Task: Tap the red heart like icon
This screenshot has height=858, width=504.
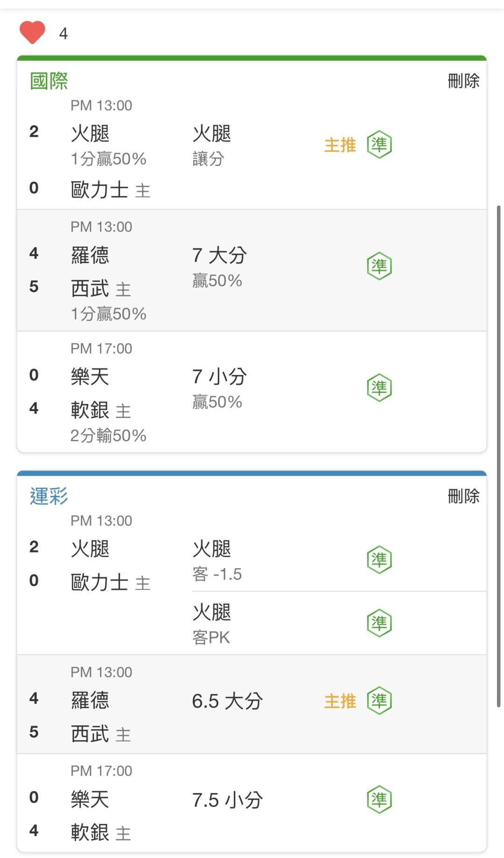Action: [x=32, y=33]
